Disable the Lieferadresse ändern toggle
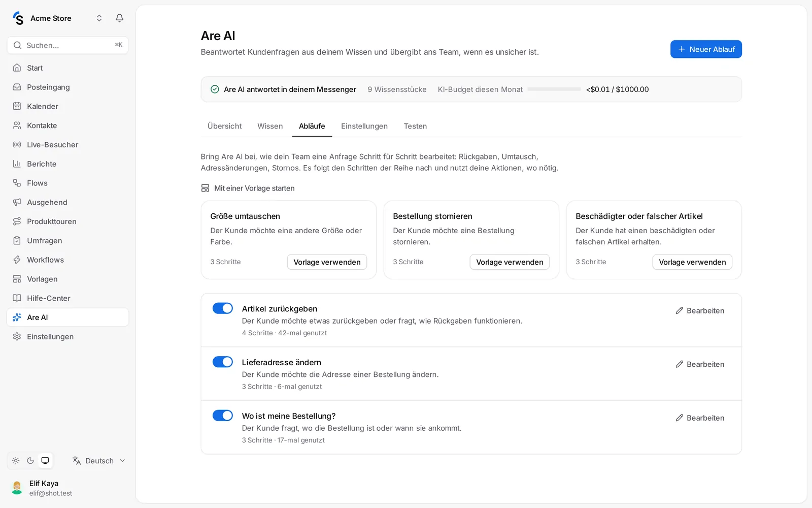The height and width of the screenshot is (508, 812). point(222,362)
